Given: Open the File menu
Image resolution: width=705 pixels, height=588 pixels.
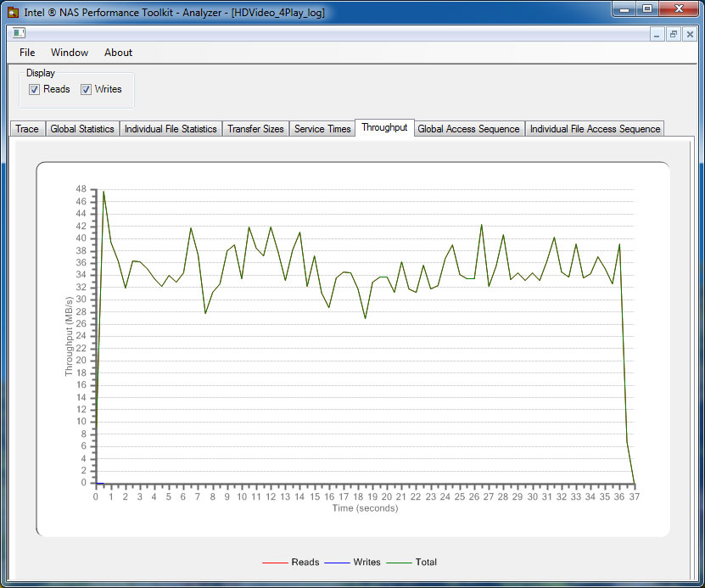Looking at the screenshot, I should point(27,53).
